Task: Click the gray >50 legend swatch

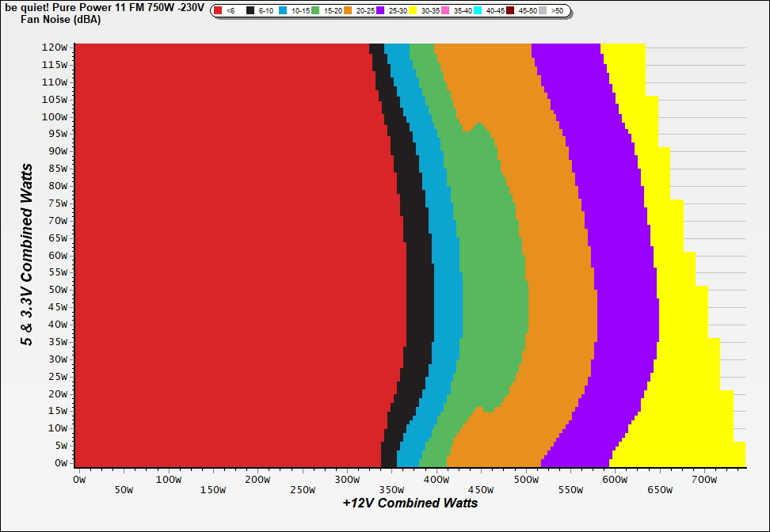Action: click(x=543, y=11)
